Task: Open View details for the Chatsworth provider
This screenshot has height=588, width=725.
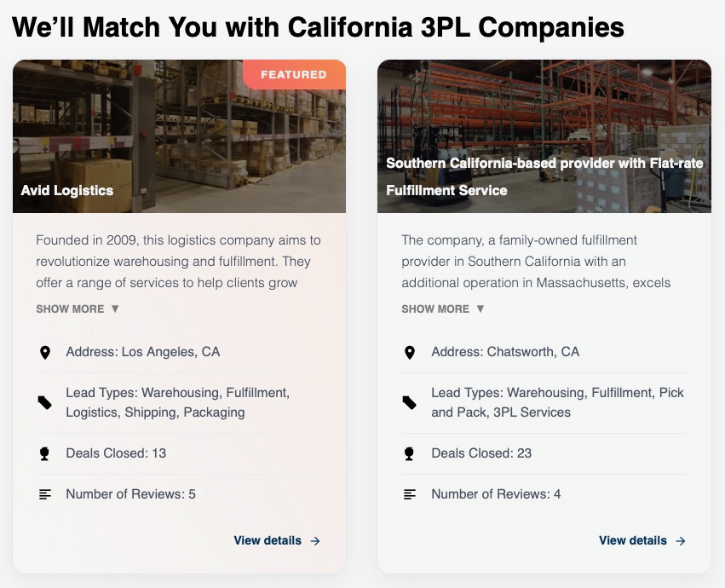Action: [633, 540]
